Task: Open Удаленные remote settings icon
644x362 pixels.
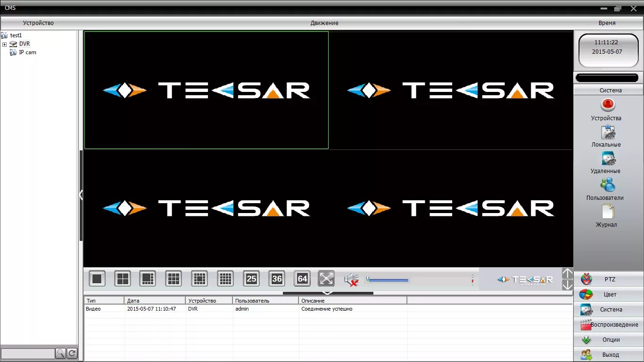Action: pos(608,158)
